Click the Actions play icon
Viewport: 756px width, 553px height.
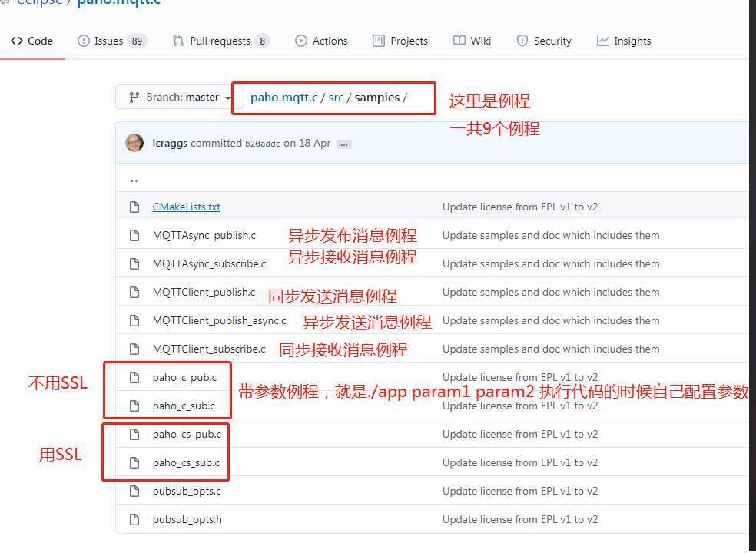pyautogui.click(x=301, y=41)
